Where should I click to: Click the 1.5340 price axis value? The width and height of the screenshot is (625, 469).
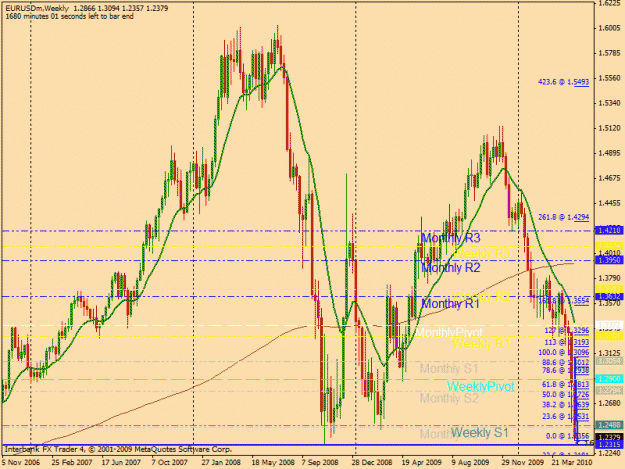(x=609, y=103)
